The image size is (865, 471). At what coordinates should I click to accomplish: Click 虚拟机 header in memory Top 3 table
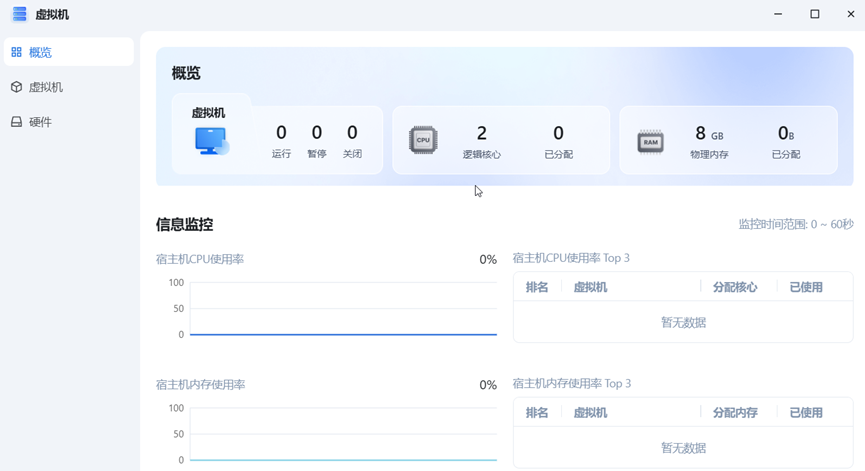[590, 413]
